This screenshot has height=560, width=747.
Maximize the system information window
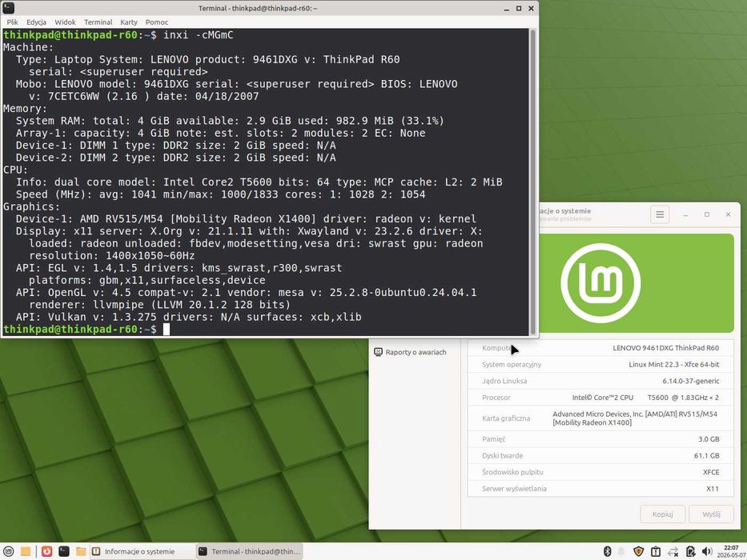pyautogui.click(x=707, y=214)
